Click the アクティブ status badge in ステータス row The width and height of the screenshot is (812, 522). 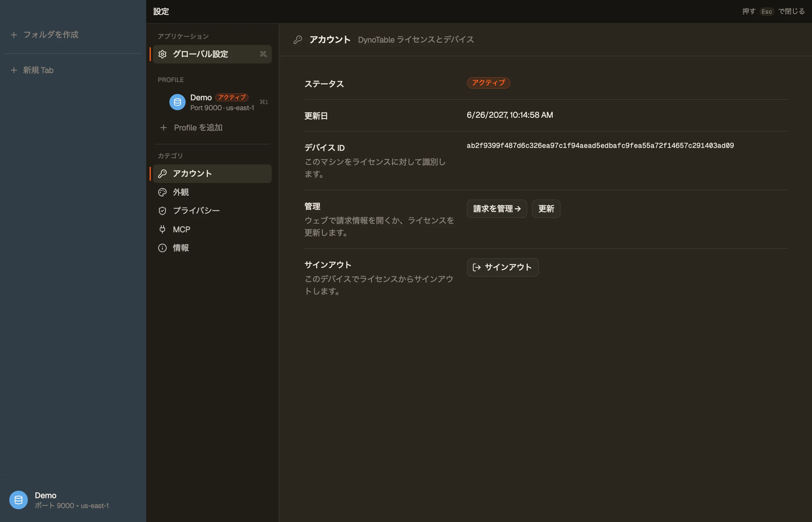(488, 83)
